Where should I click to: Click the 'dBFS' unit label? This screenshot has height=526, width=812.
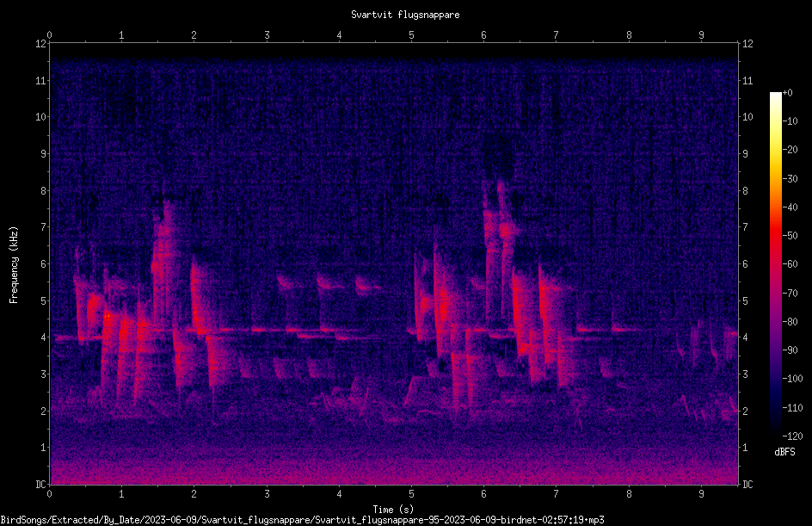tap(784, 452)
